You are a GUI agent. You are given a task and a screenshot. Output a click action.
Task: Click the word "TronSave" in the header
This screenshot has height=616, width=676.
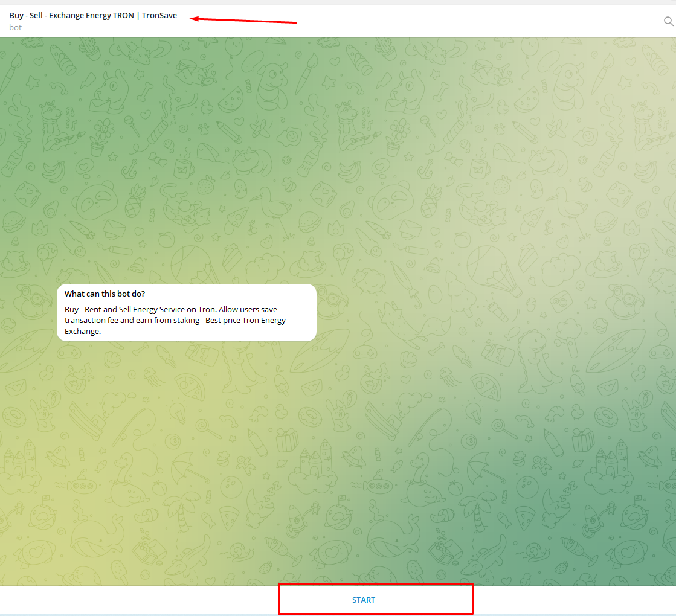[x=159, y=16]
